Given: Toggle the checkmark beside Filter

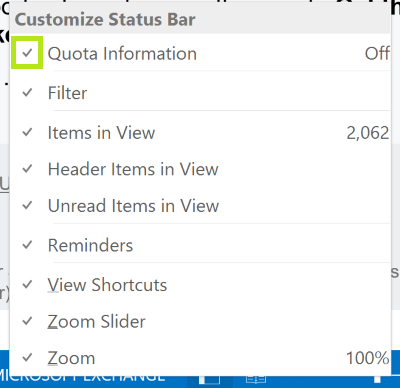Looking at the screenshot, I should [x=27, y=92].
